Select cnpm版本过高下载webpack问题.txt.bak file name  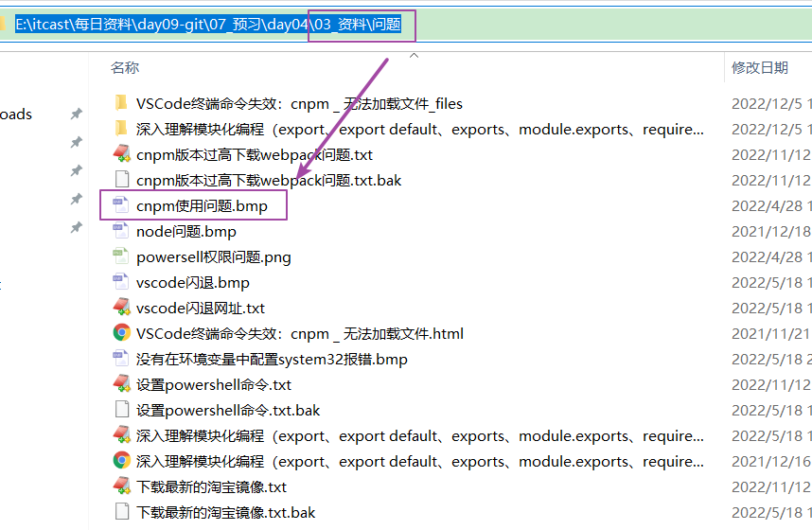click(x=269, y=180)
